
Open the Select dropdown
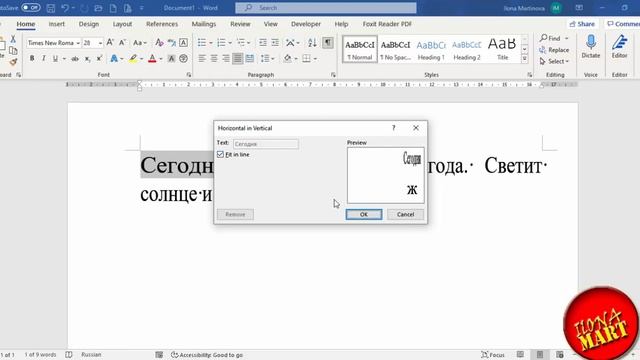(x=554, y=61)
